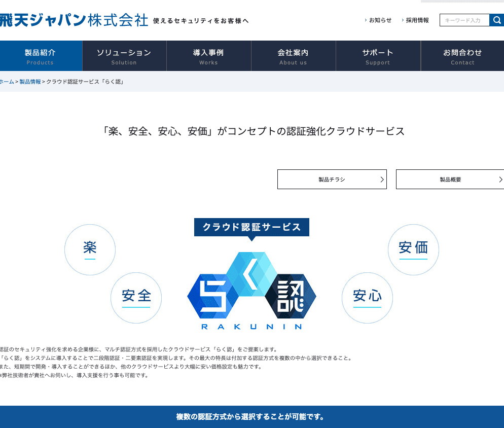This screenshot has width=504, height=428.
Task: Click the 安心 circle badge
Action: point(367,298)
